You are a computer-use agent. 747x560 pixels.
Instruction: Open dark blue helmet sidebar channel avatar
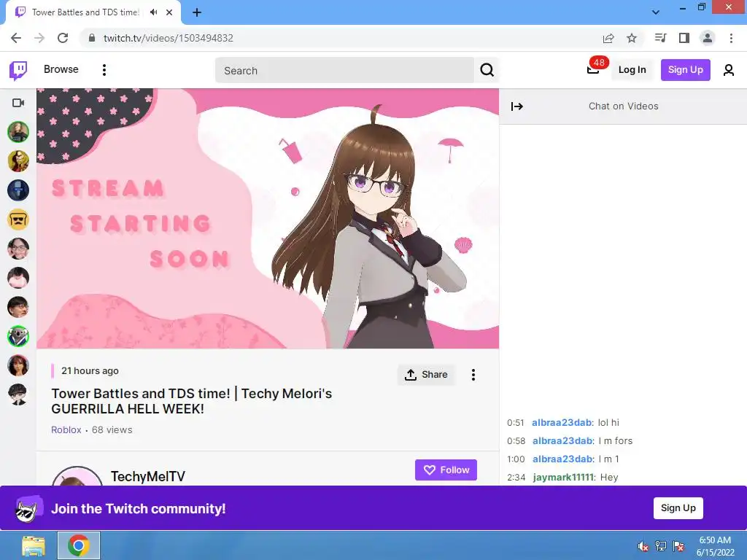pos(18,190)
